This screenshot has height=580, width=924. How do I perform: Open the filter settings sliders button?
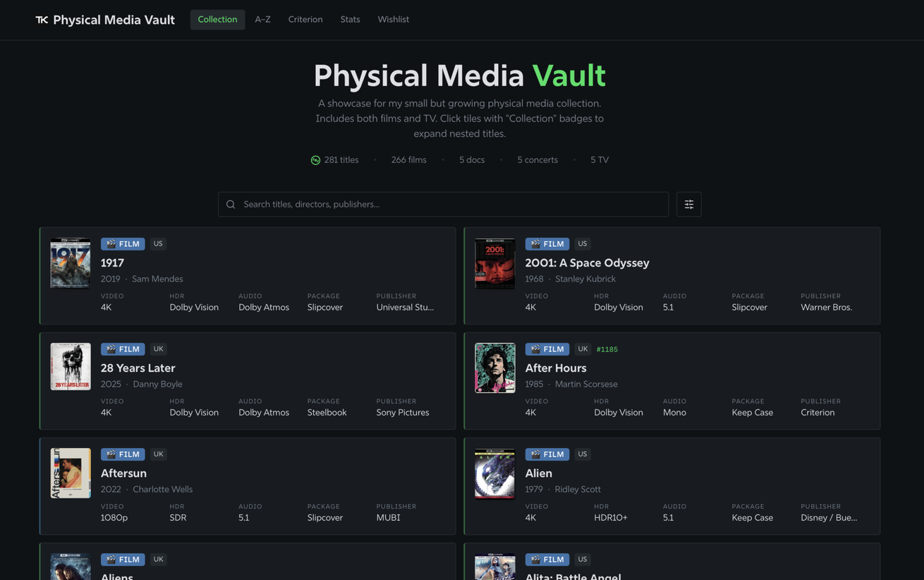[689, 205]
